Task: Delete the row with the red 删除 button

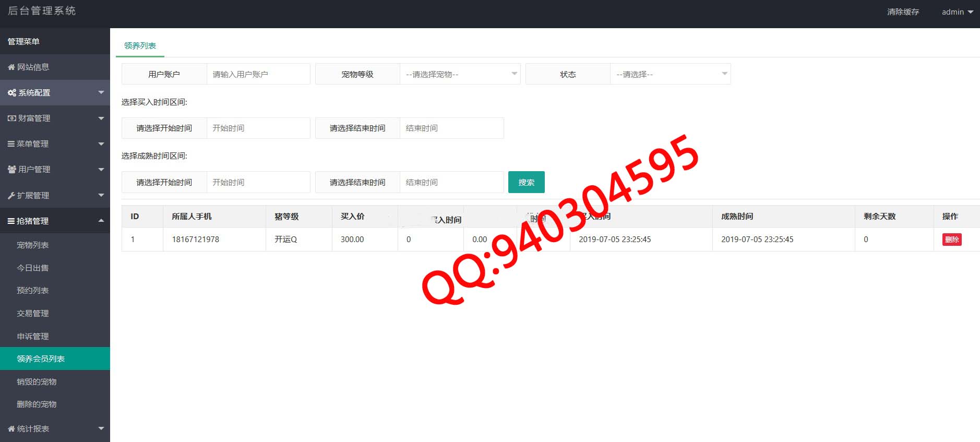Action: (952, 240)
